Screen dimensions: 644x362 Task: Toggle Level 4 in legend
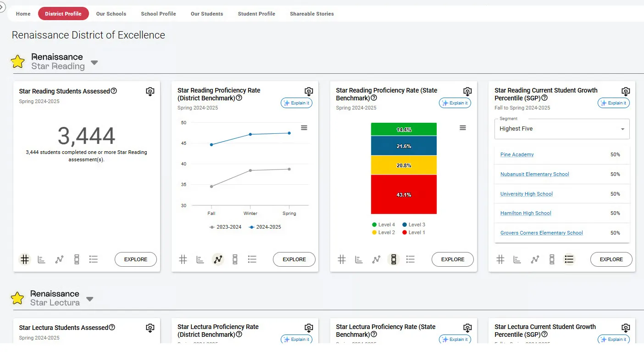point(383,225)
